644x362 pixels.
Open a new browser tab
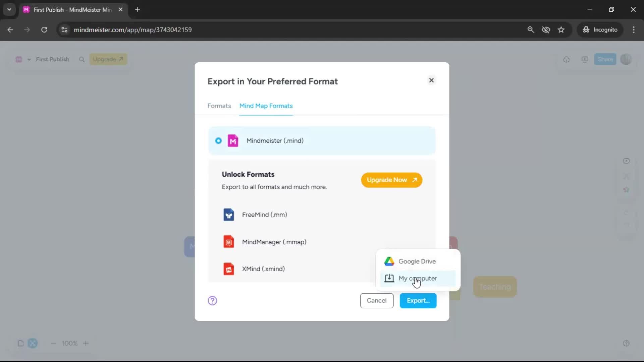[x=138, y=10]
